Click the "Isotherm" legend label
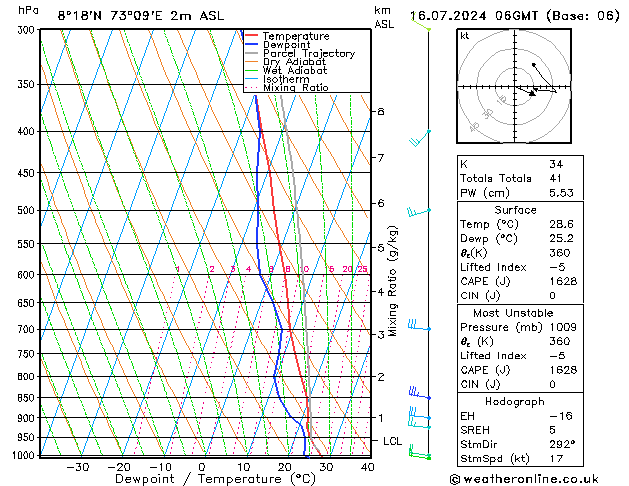 click(x=286, y=79)
